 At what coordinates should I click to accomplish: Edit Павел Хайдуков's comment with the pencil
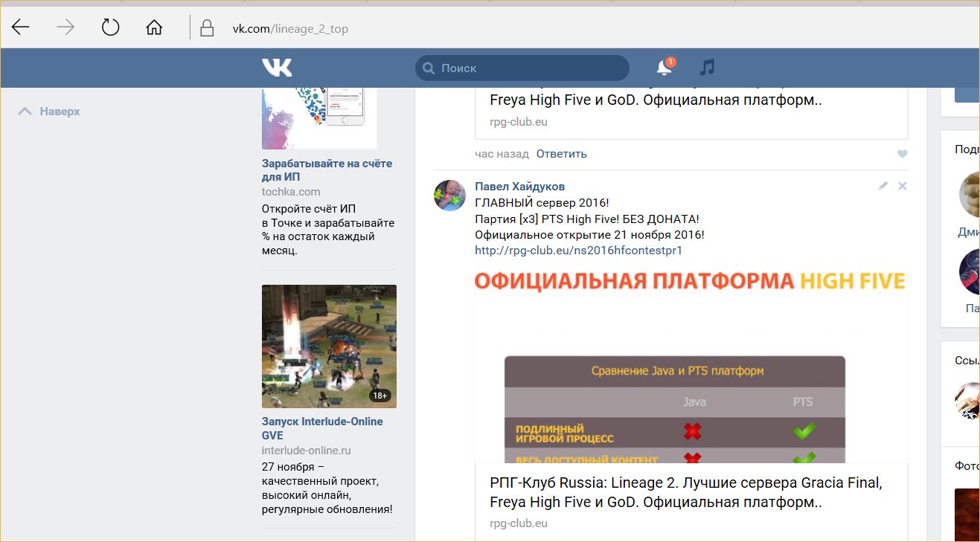pyautogui.click(x=883, y=186)
